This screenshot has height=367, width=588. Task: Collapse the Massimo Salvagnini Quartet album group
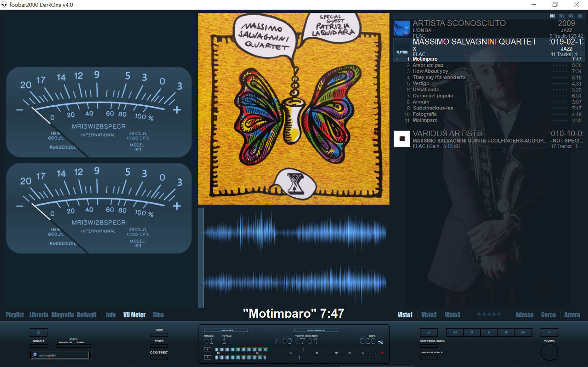[x=489, y=47]
